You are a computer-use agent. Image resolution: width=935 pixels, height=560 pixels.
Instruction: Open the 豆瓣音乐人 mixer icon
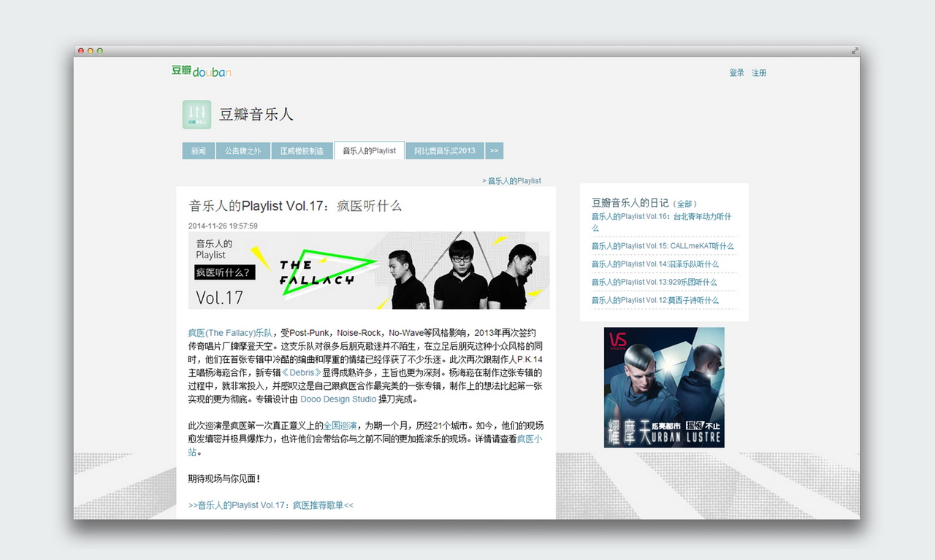(x=196, y=115)
